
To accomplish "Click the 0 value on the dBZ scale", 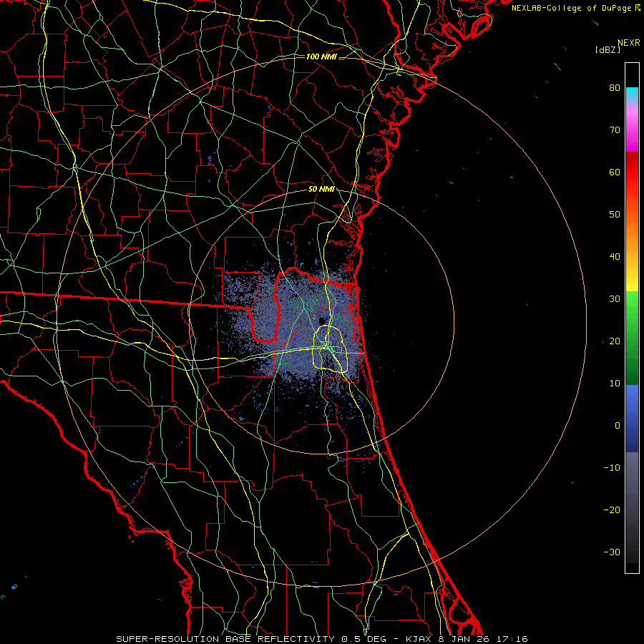I will coord(618,426).
